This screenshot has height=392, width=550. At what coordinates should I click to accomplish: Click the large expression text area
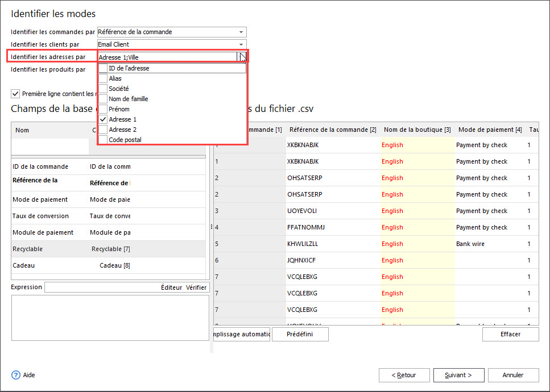pos(110,318)
